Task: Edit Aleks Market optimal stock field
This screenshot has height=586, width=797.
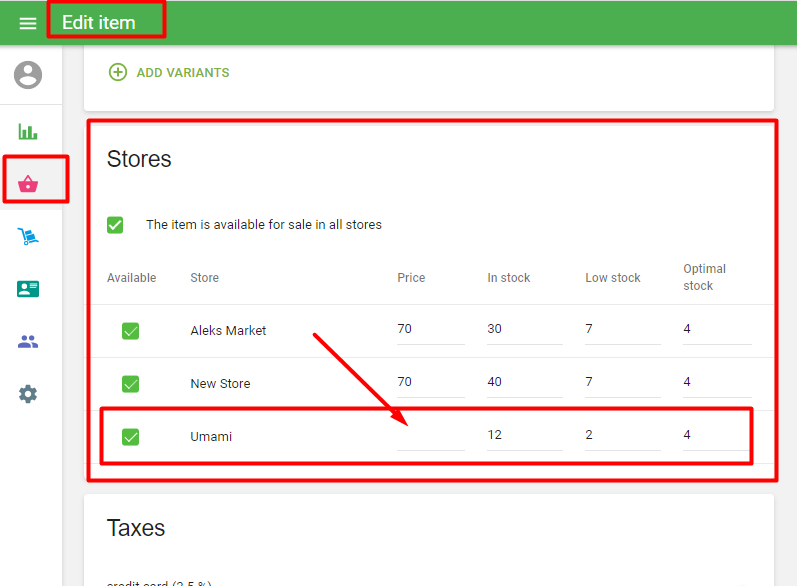Action: 715,329
